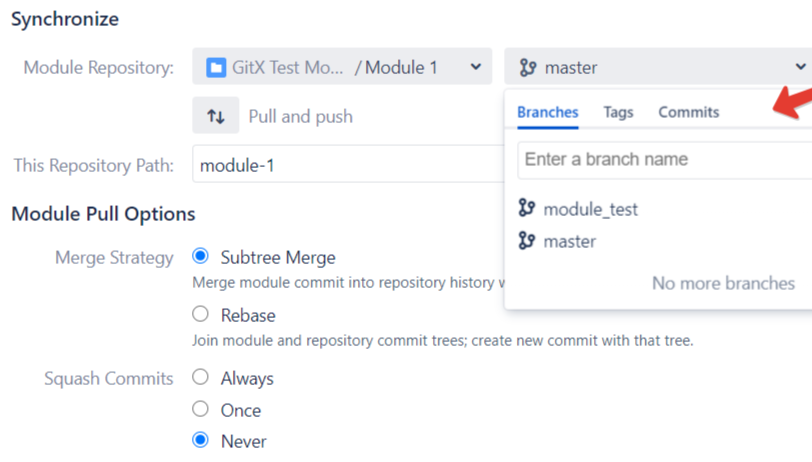Click the branch icon next to master in the list

(527, 241)
